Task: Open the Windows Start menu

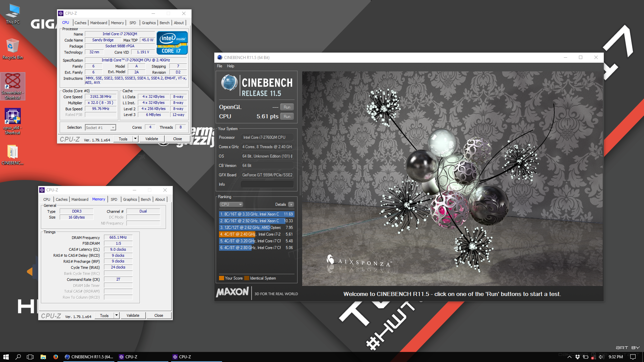Action: [6, 357]
